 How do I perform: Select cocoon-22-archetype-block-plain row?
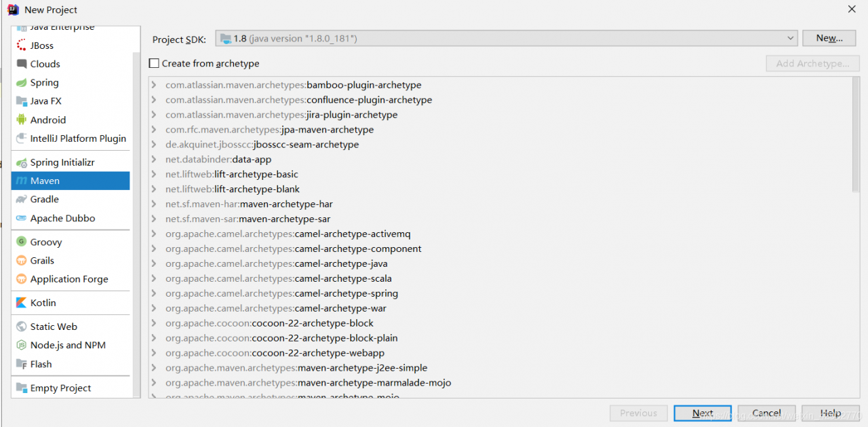click(500, 338)
